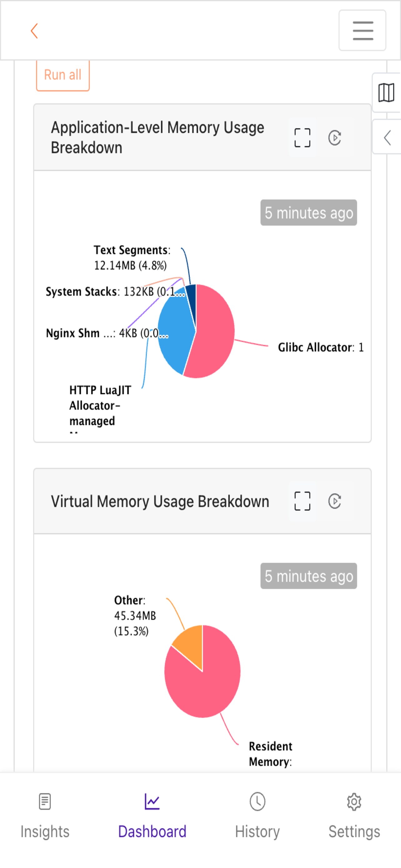This screenshot has height=868, width=401.
Task: Open the History tab
Action: coord(258,816)
